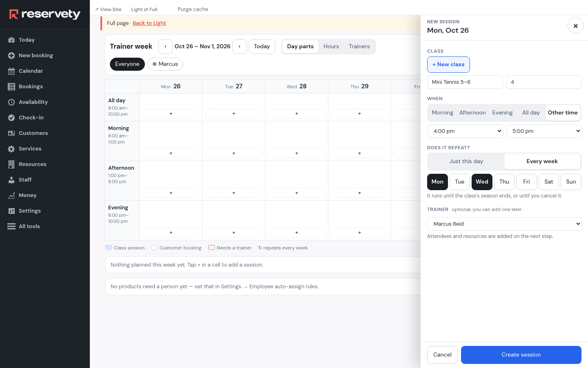
Task: Toggle Tue repeat day
Action: coord(460,182)
